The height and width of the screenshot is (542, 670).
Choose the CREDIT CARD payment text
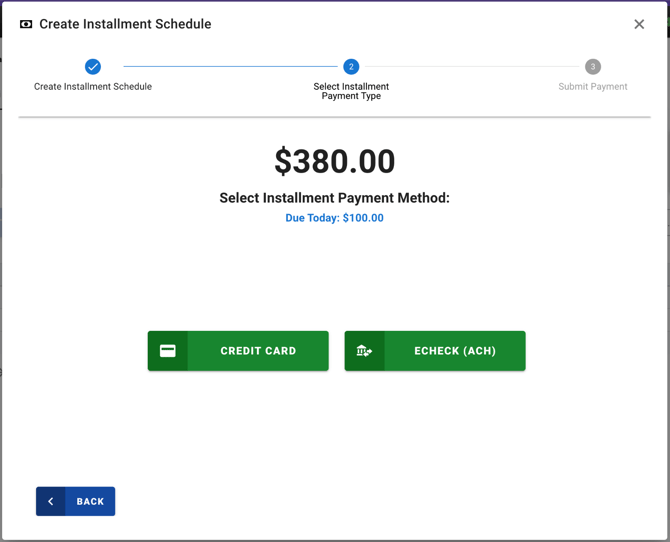click(x=258, y=351)
